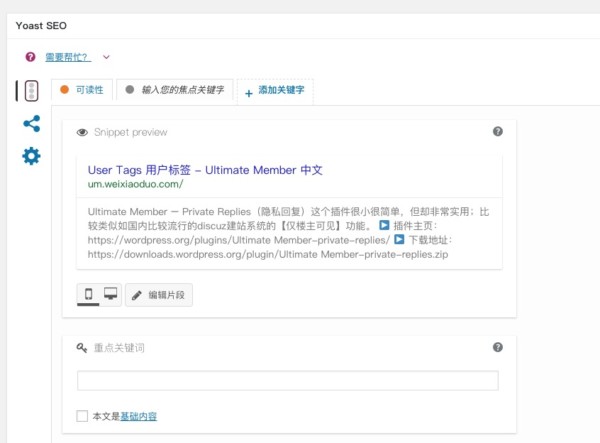The width and height of the screenshot is (600, 443).
Task: Open help for the Snippet preview section
Action: (497, 132)
